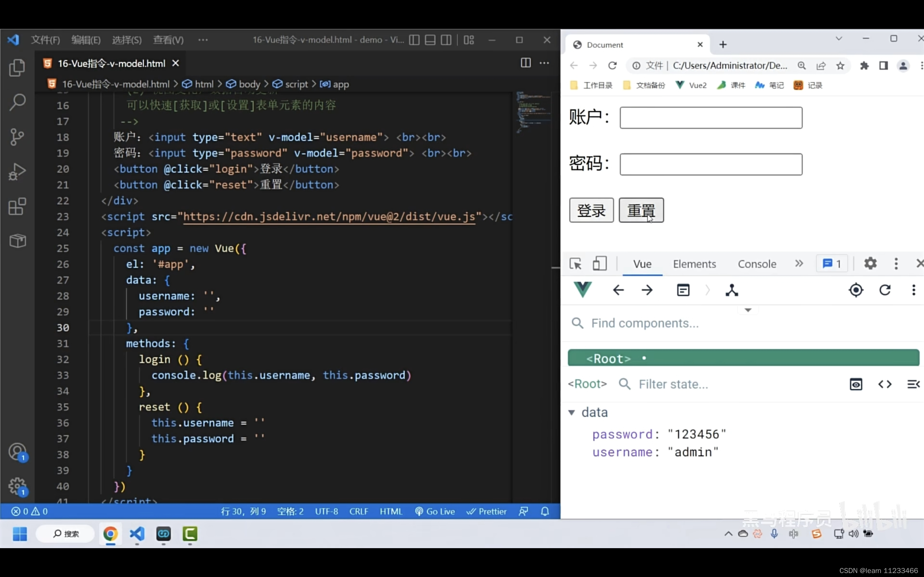Toggle the VS Code panel layout button
Screen dimensions: 924x577
[430, 40]
